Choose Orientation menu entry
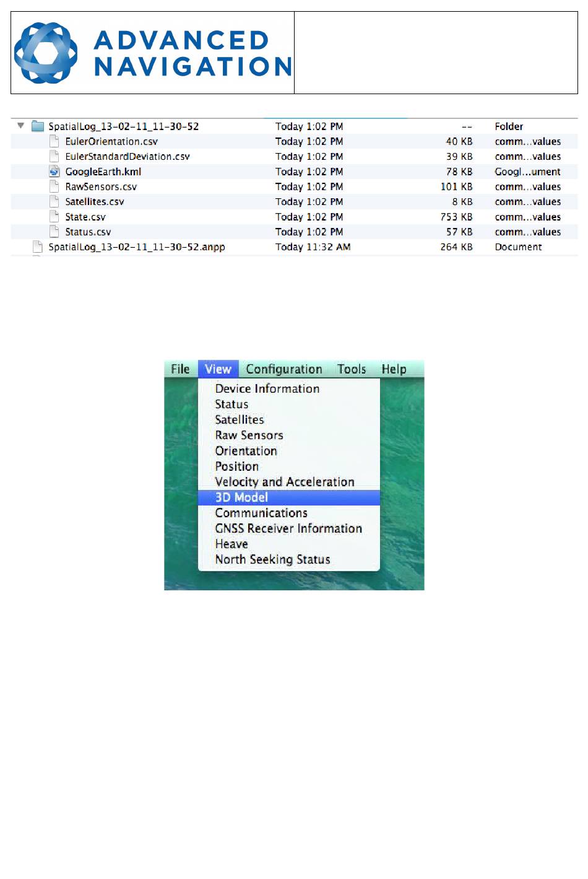This screenshot has width=588, height=879. (288, 450)
